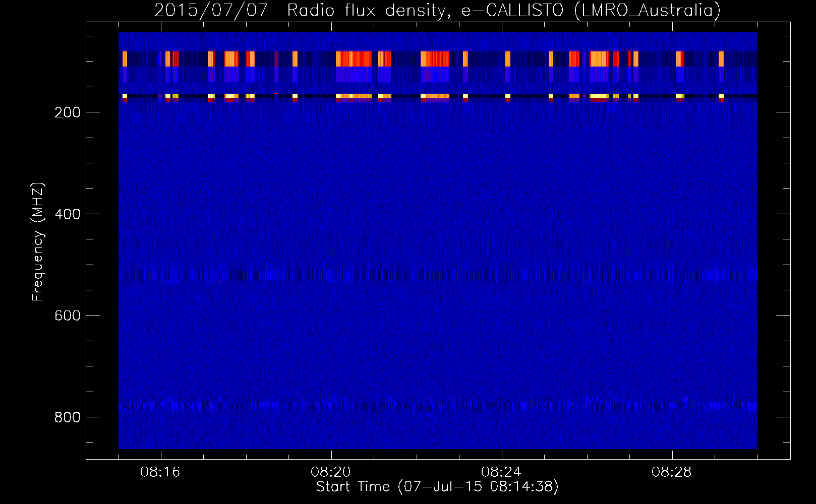Click the LMRO_Australia station name in title
816x504 pixels.
pos(647,10)
